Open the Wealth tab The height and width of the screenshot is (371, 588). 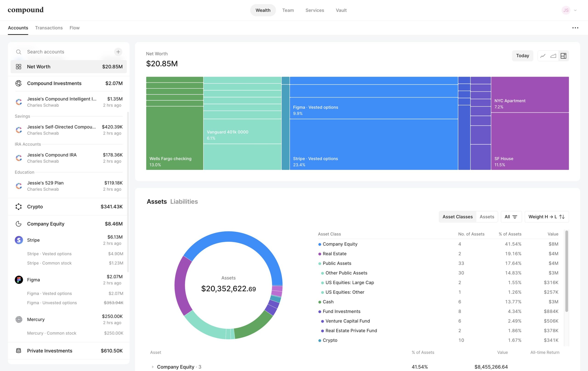point(263,10)
